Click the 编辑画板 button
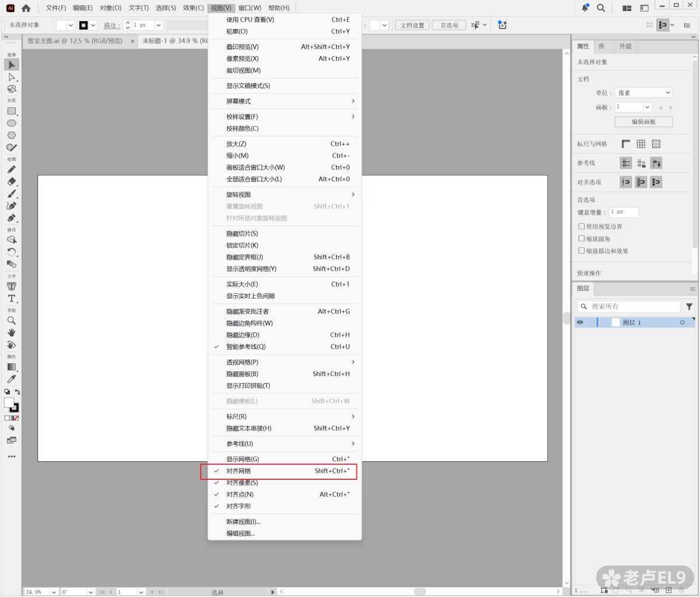This screenshot has width=700, height=597. coord(643,122)
